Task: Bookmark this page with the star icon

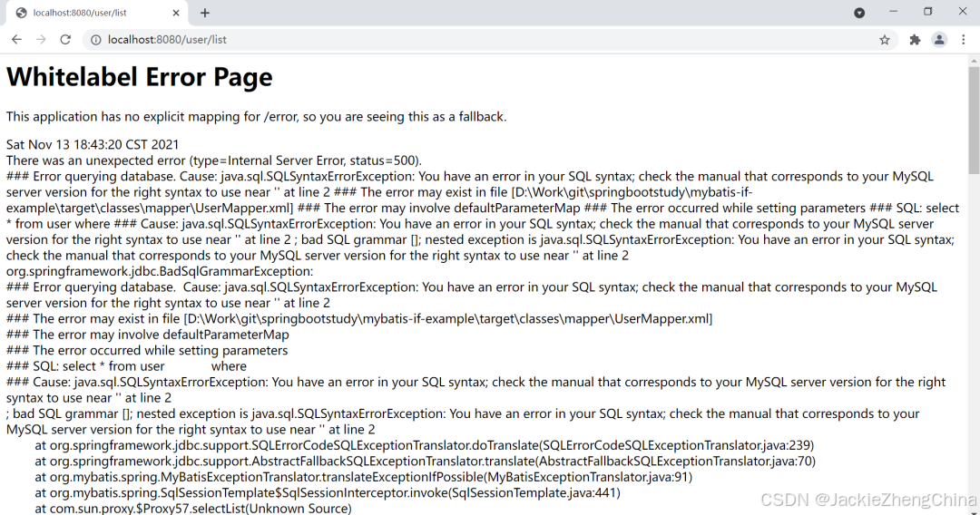Action: click(885, 40)
